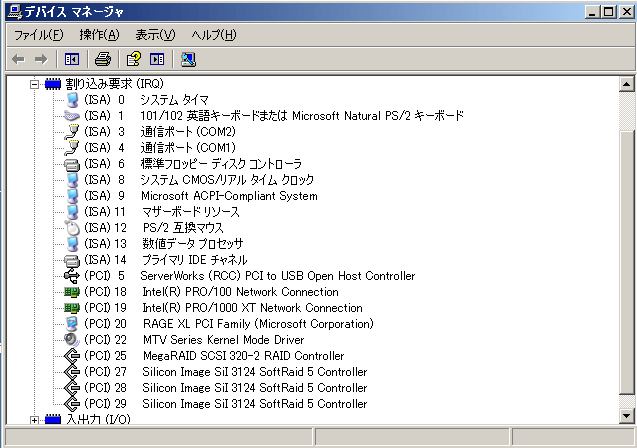Screen dimensions: 637x448
Task: Collapse the 割り込み要求 (IRQ) tree node
Action: click(x=35, y=84)
